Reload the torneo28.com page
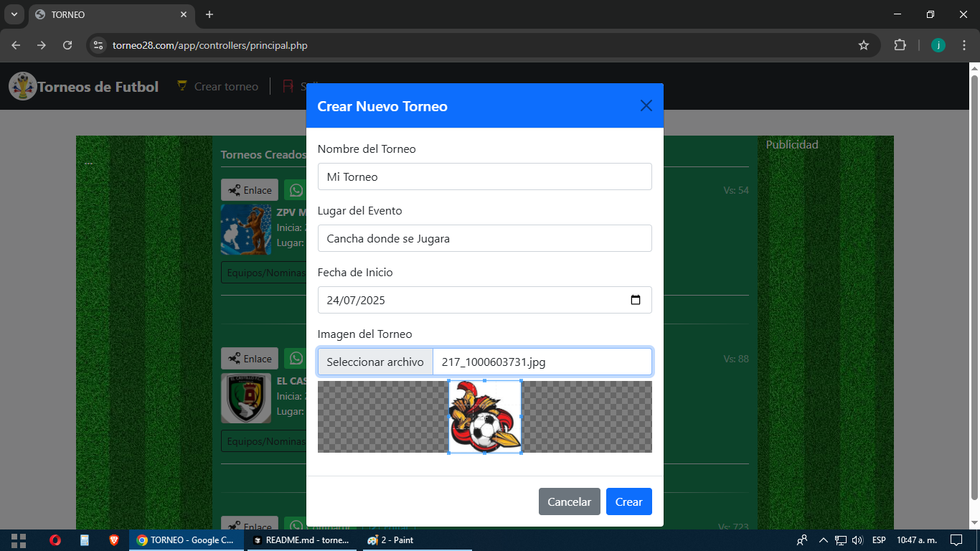 67,44
